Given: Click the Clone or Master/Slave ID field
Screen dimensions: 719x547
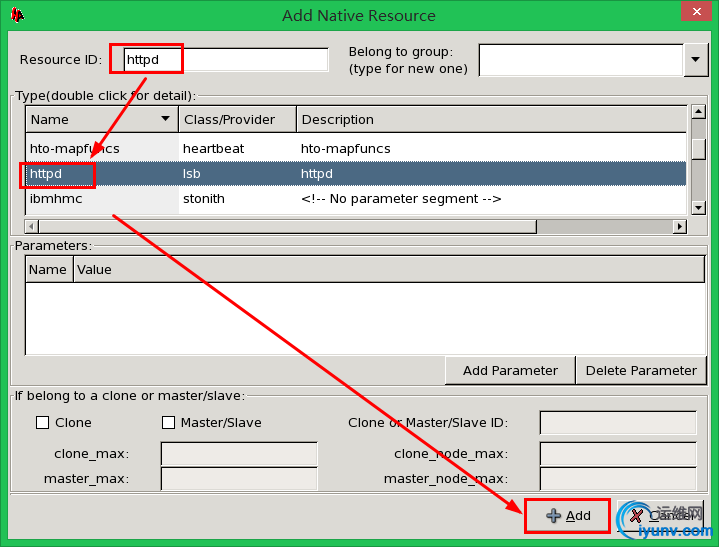Looking at the screenshot, I should click(x=618, y=422).
